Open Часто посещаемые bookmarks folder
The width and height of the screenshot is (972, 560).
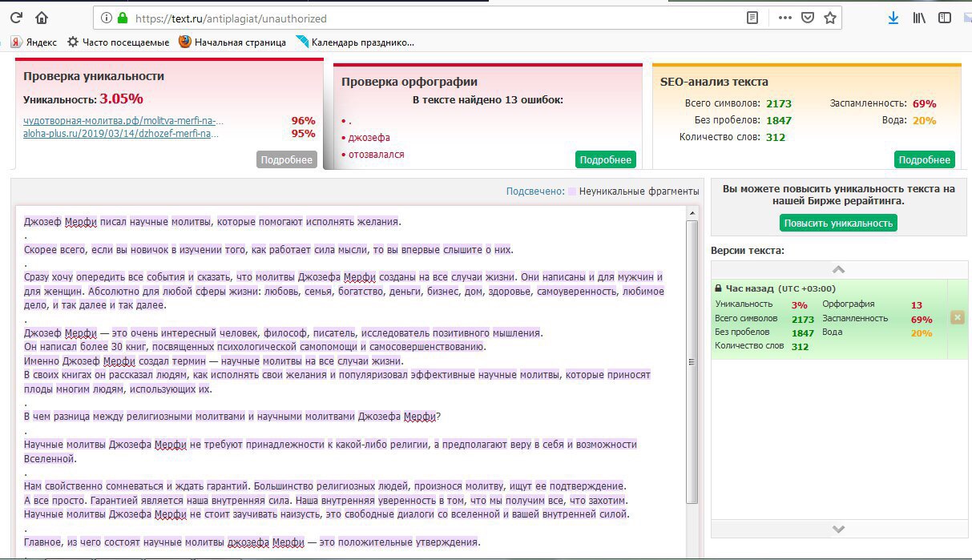118,42
